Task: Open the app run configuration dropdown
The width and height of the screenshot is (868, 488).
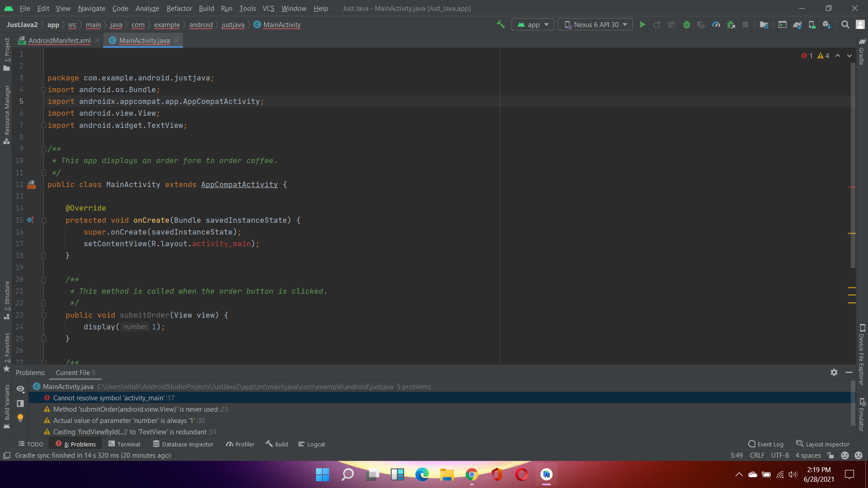Action: point(533,25)
